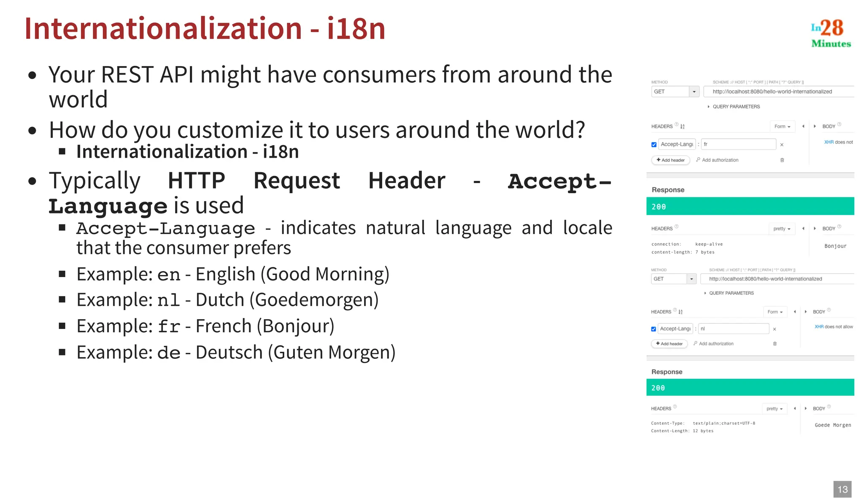Click the XHR link in the fr request body

pyautogui.click(x=829, y=142)
